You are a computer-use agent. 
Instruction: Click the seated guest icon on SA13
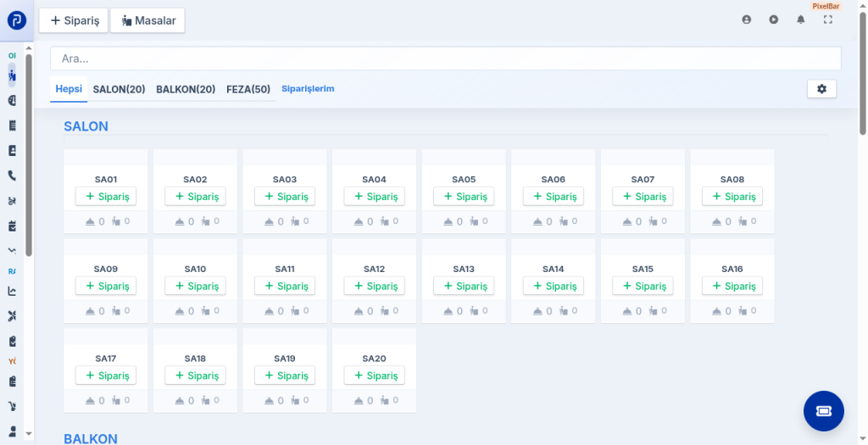(474, 311)
